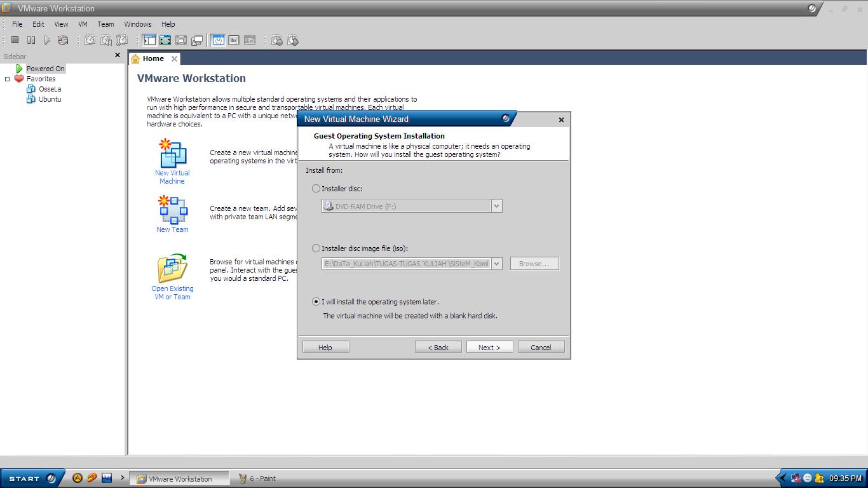The height and width of the screenshot is (488, 868).
Task: Click the third quick launch icon on taskbar
Action: tap(107, 478)
